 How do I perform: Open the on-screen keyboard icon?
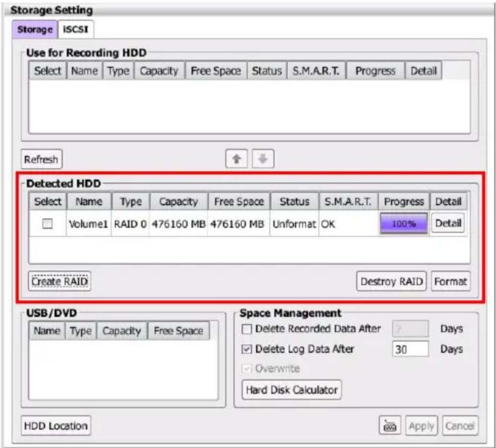point(390,426)
